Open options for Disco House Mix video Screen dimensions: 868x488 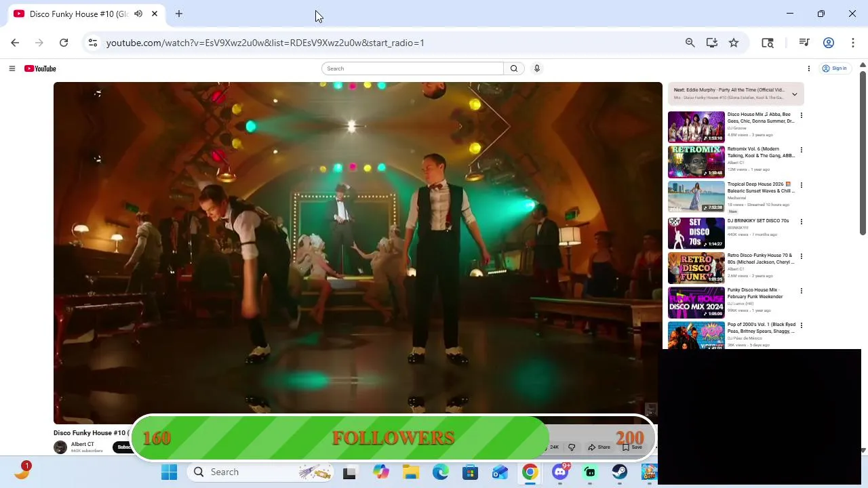click(x=801, y=115)
